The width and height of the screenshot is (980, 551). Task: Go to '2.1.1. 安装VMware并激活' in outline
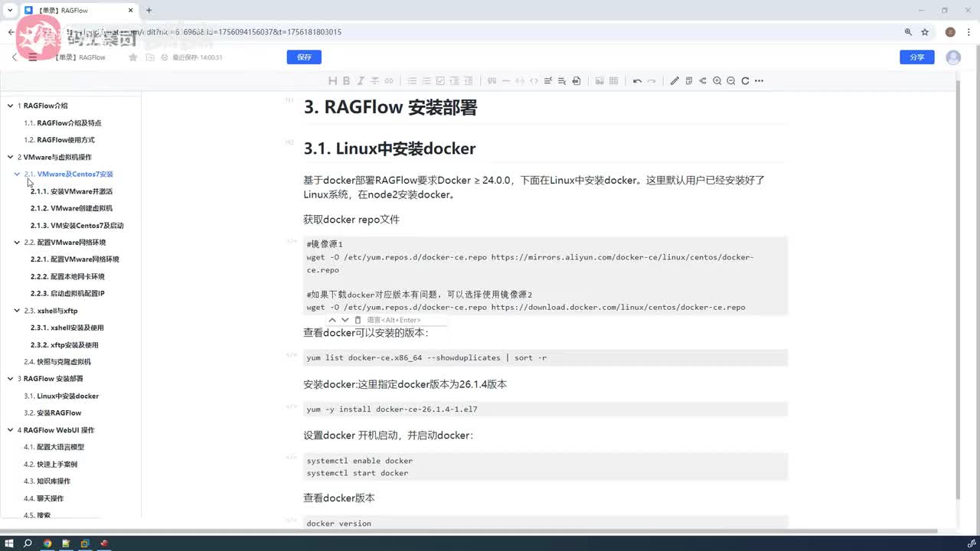[71, 191]
